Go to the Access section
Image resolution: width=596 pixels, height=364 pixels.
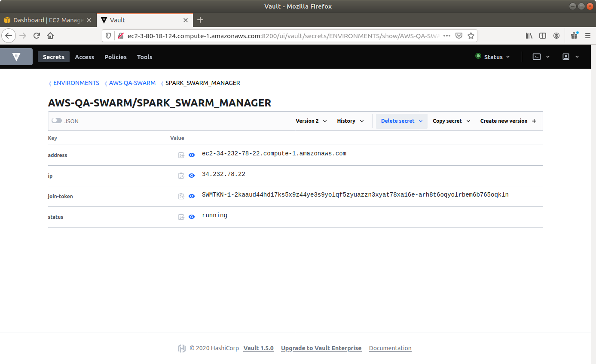tap(84, 57)
